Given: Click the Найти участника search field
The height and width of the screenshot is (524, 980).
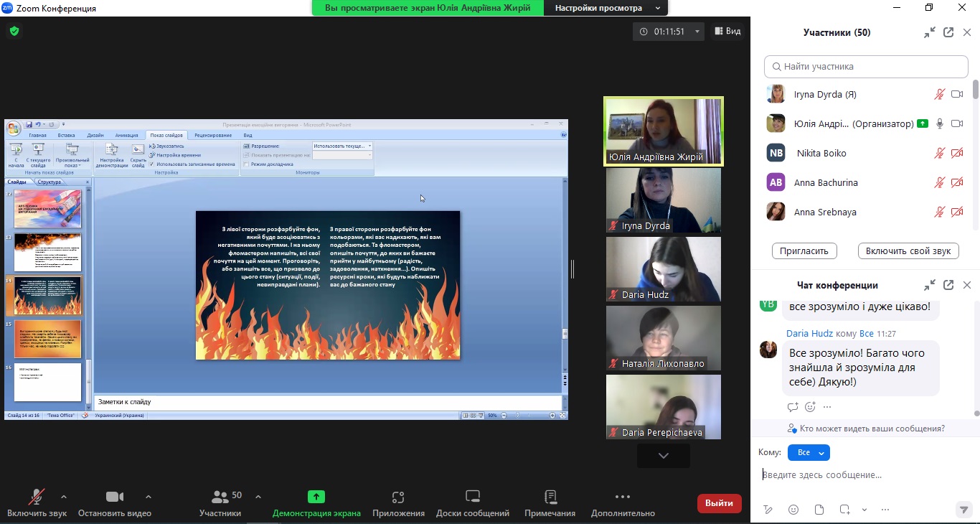Looking at the screenshot, I should tap(866, 67).
